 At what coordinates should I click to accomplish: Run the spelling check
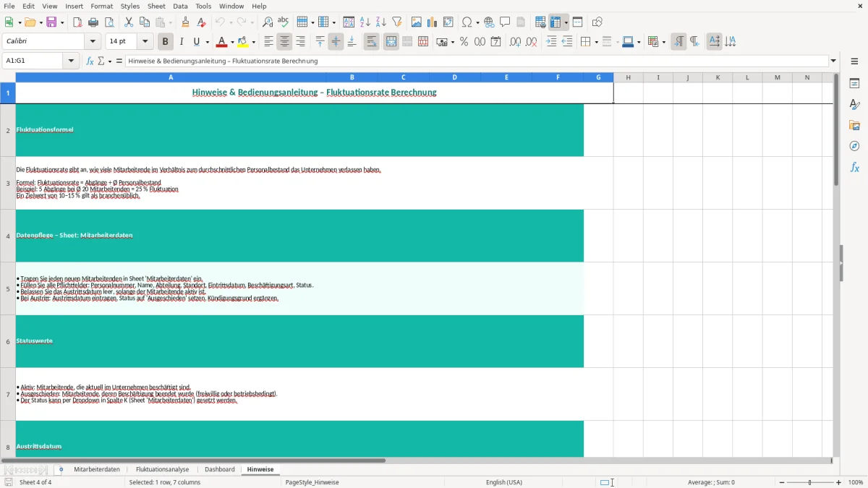[x=284, y=22]
